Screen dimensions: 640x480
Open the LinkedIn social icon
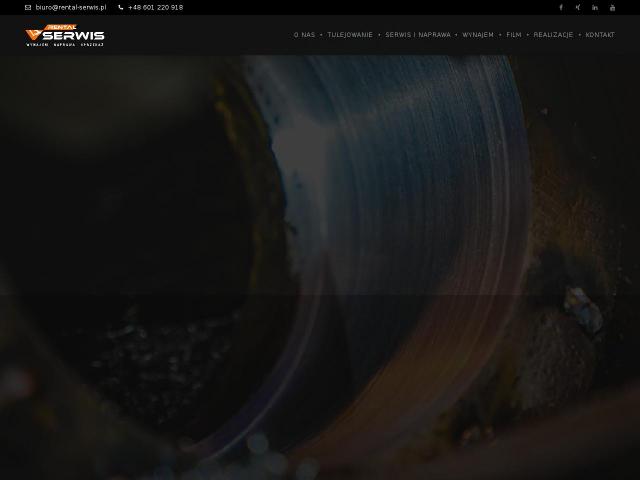pos(595,7)
